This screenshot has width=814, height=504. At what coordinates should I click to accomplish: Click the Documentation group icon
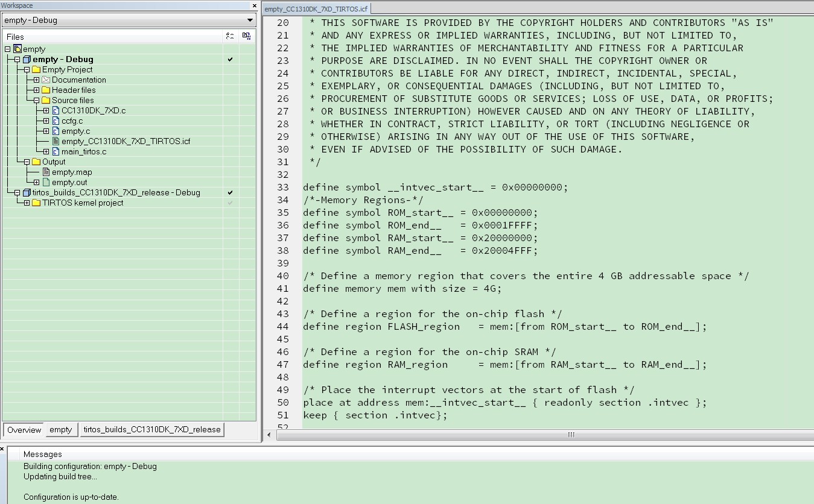[45, 80]
